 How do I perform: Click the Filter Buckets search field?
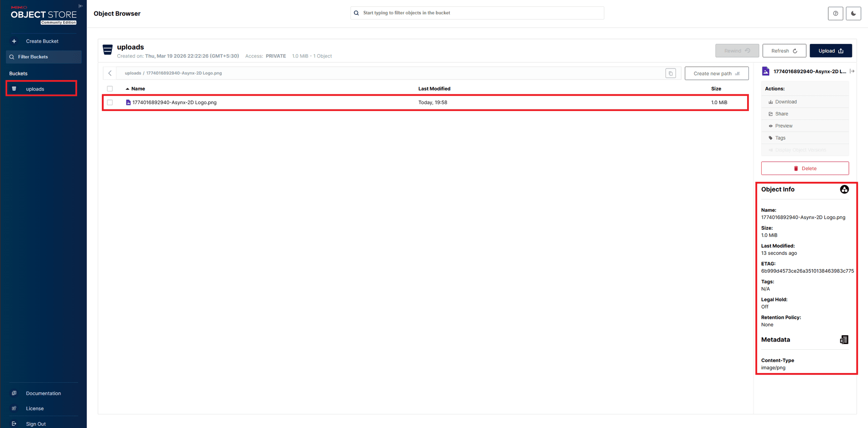click(44, 57)
